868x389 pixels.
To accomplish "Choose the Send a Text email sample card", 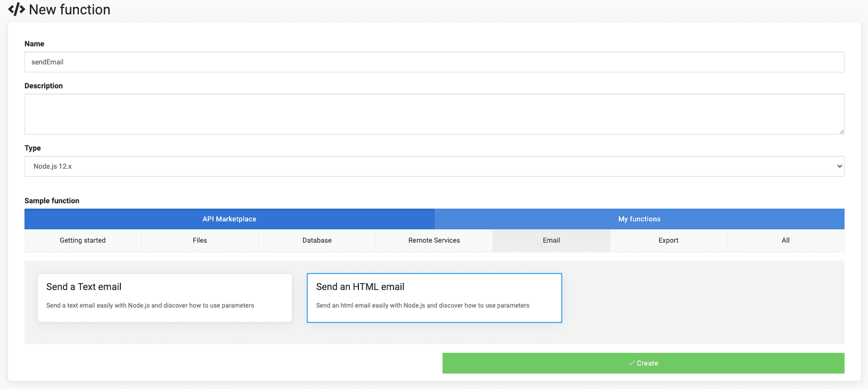I will click(x=165, y=298).
